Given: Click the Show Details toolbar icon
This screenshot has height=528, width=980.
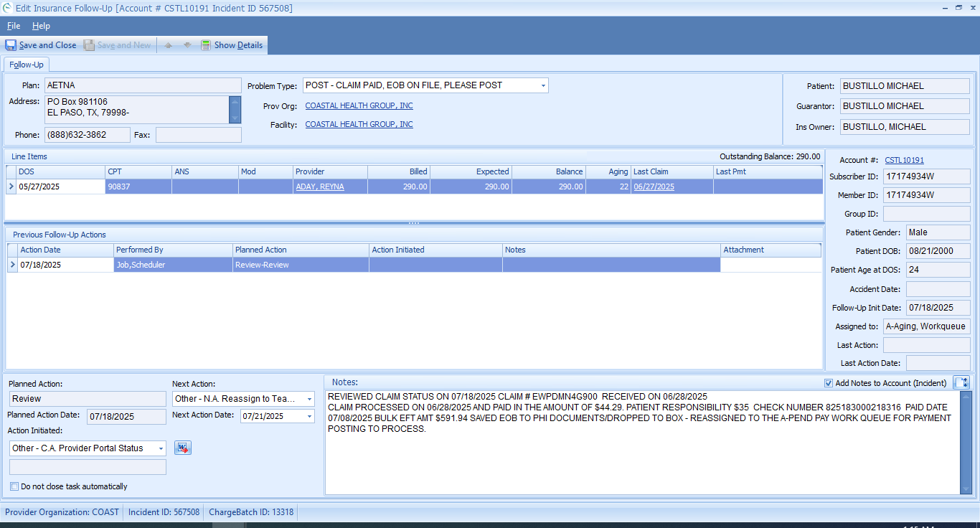Looking at the screenshot, I should point(206,45).
